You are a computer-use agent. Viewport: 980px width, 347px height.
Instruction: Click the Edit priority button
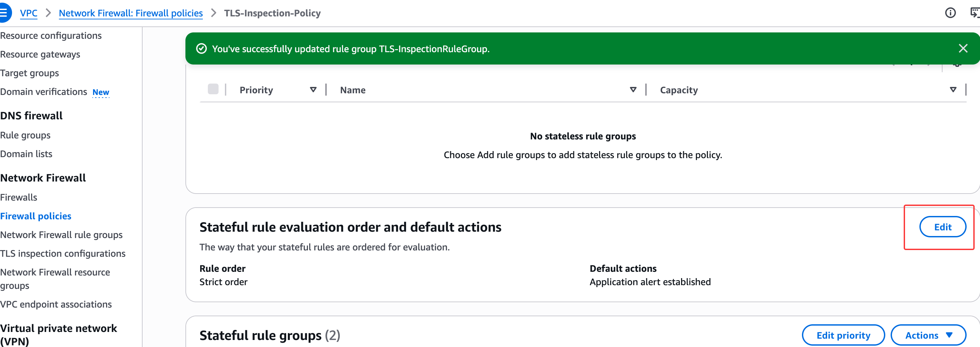click(x=843, y=335)
